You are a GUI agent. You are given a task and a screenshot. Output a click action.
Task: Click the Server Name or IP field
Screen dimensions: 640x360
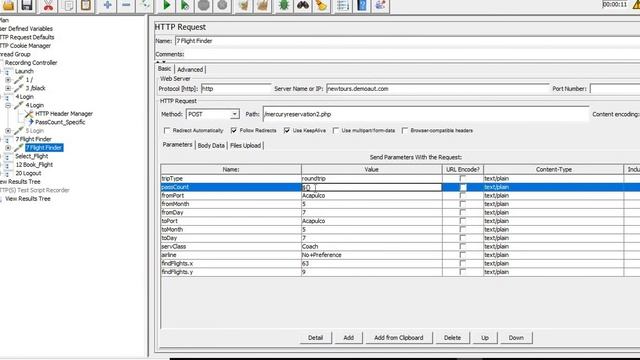438,89
